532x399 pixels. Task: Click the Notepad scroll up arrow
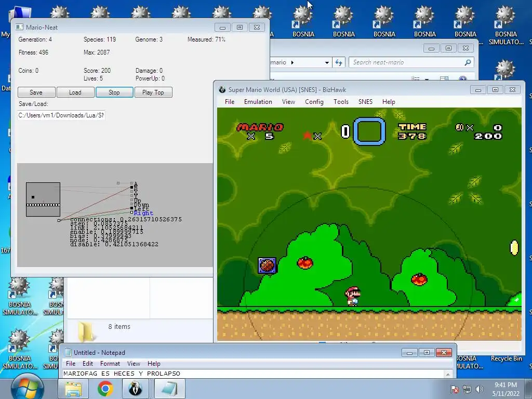pyautogui.click(x=448, y=374)
